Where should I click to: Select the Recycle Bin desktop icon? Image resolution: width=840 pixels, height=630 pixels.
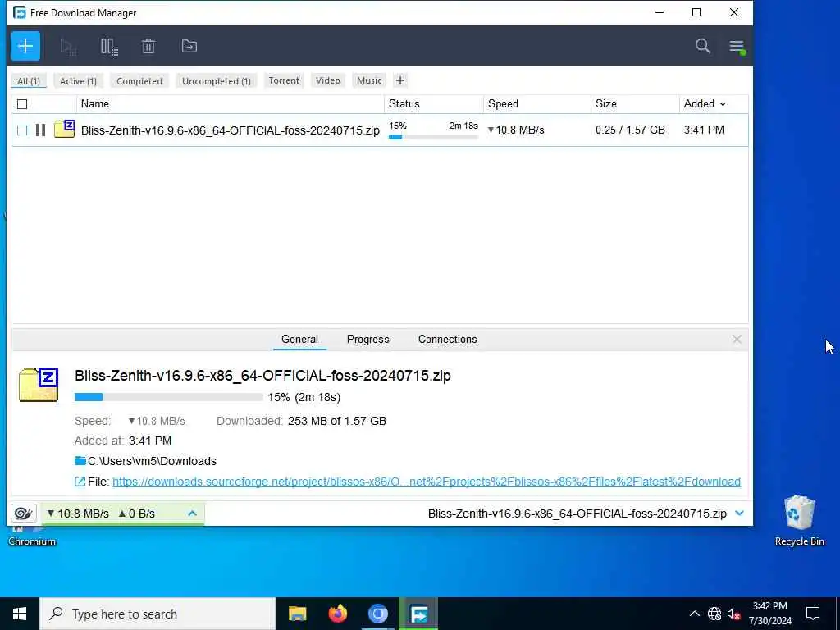799,521
